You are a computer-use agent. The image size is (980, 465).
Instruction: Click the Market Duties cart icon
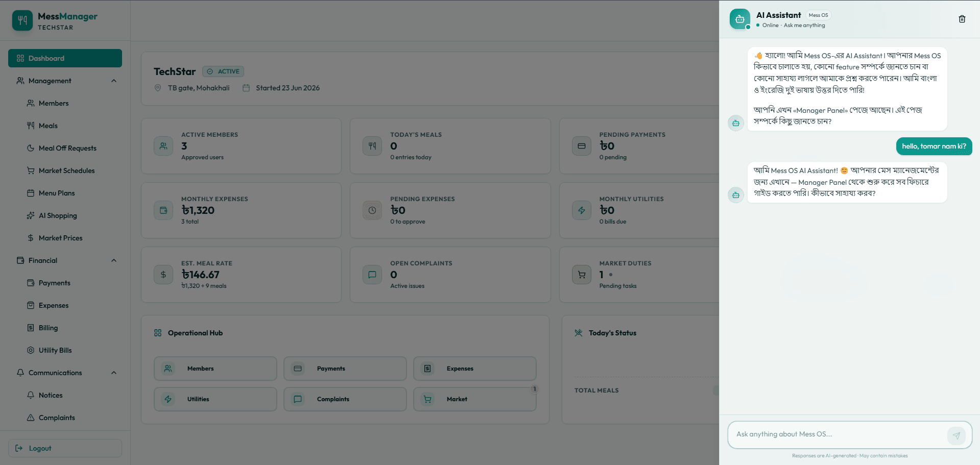(x=581, y=275)
